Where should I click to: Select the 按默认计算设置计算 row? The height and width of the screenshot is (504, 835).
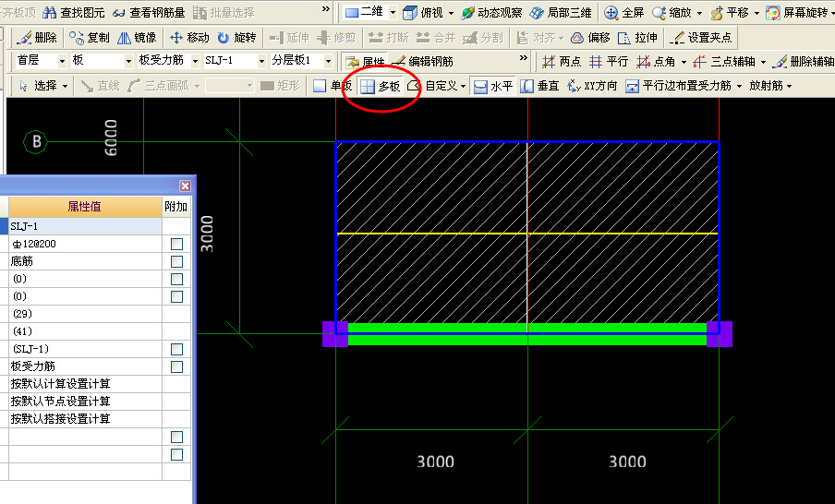[85, 384]
